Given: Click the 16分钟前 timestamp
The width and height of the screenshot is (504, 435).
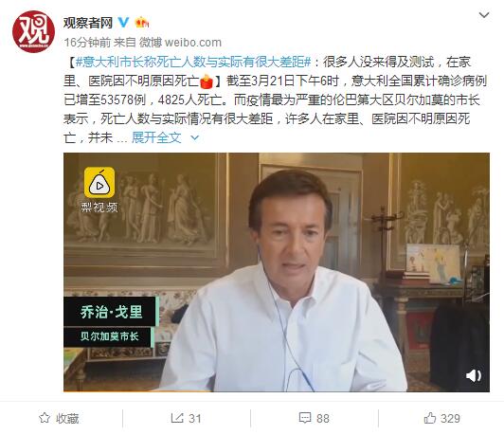Looking at the screenshot, I should coord(87,43).
